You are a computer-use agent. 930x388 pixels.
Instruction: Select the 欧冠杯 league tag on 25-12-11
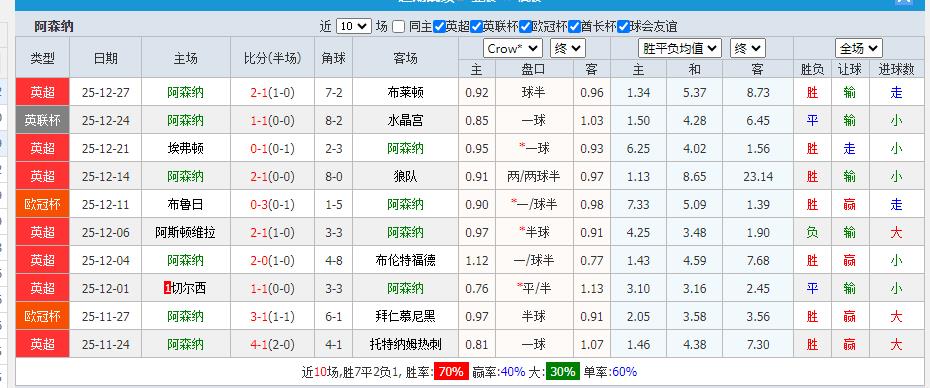point(43,204)
